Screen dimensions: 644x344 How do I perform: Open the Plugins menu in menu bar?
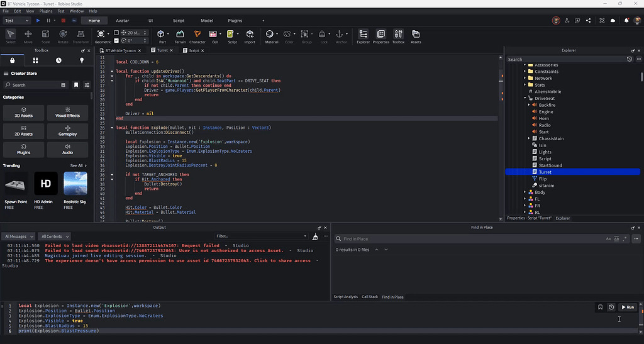[46, 11]
